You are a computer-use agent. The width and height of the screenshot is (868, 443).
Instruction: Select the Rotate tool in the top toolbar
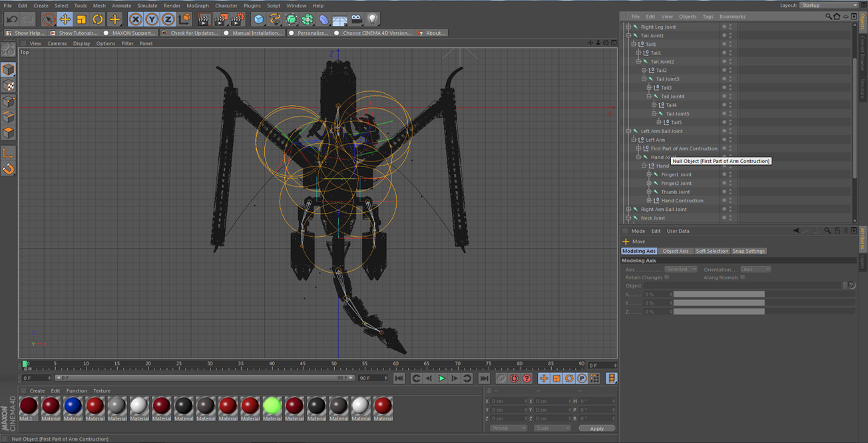click(98, 19)
